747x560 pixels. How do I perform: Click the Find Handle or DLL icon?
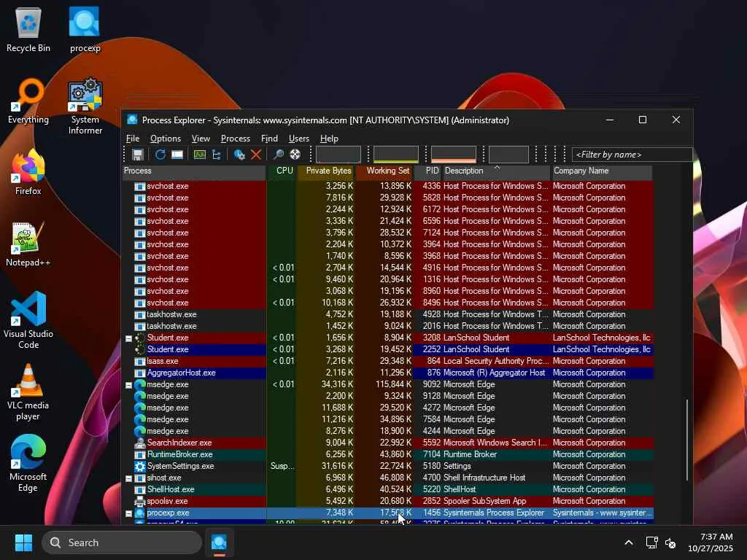(x=278, y=155)
